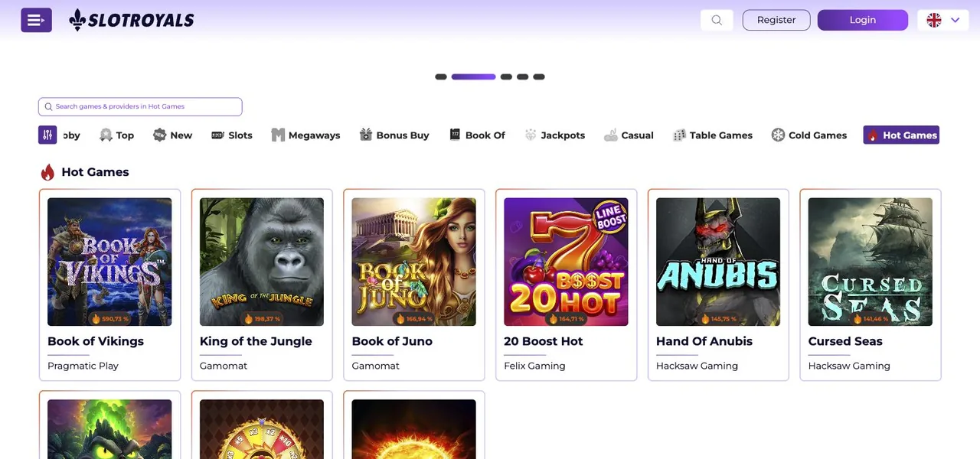Jump to the third carousel dot
This screenshot has width=980, height=459.
coord(506,76)
